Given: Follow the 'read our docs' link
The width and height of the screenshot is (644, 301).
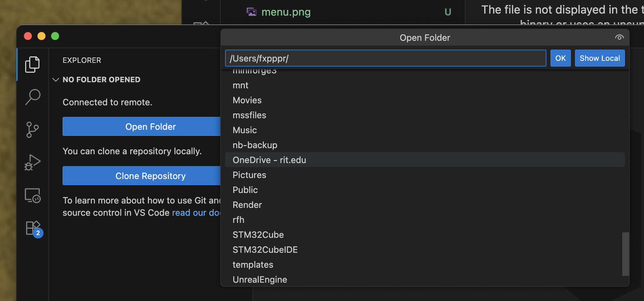Looking at the screenshot, I should (197, 213).
